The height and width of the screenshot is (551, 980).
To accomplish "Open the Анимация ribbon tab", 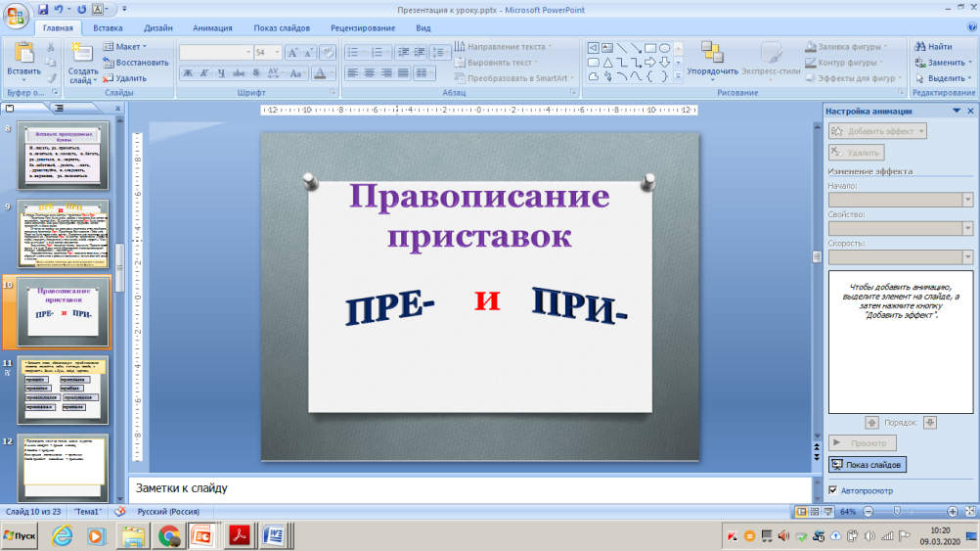I will (212, 28).
